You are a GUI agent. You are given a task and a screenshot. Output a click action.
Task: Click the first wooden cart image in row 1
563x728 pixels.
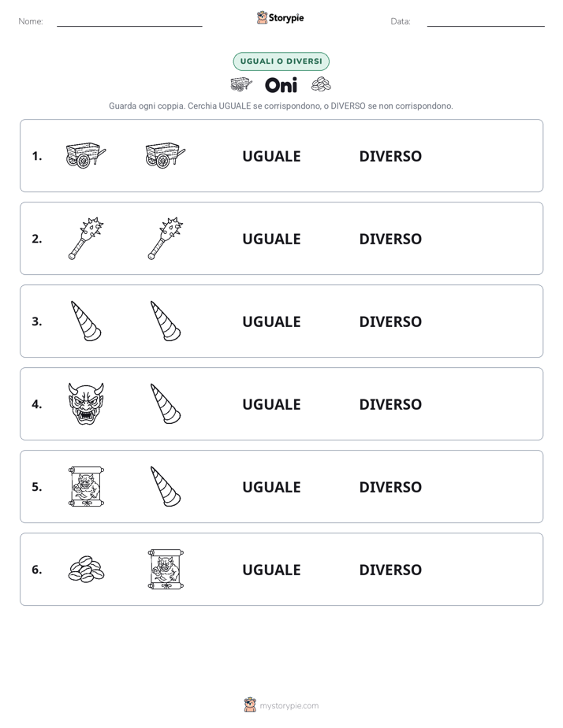tap(86, 155)
